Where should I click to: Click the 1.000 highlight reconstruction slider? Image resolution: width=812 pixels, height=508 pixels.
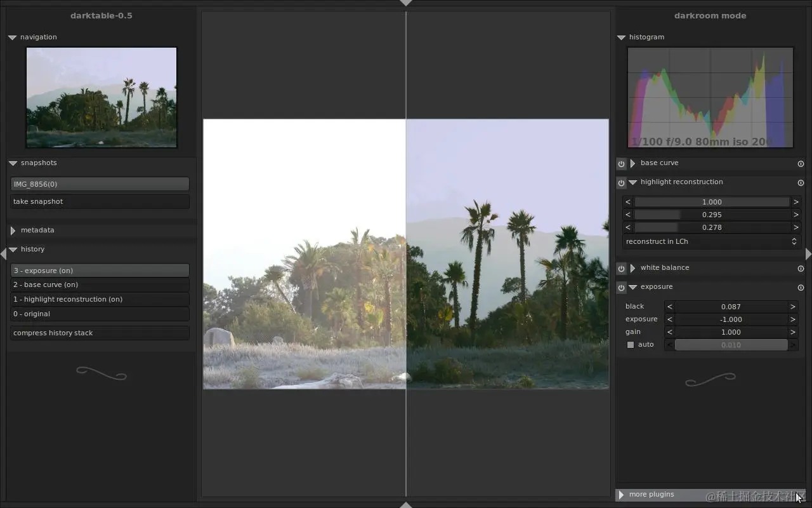712,202
